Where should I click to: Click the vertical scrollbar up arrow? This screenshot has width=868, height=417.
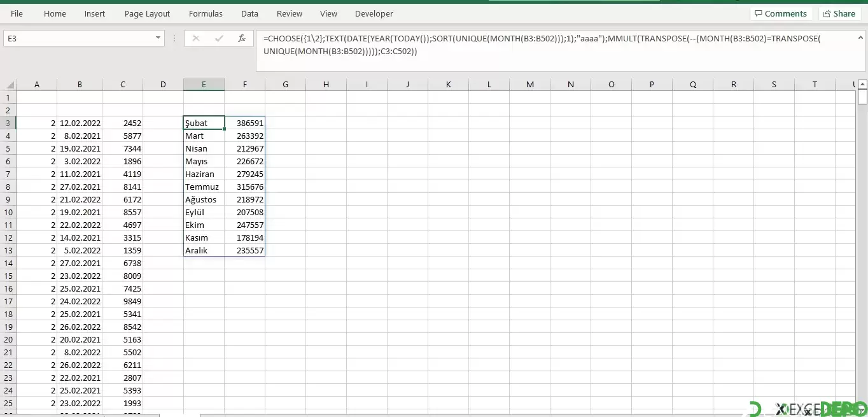coord(862,84)
